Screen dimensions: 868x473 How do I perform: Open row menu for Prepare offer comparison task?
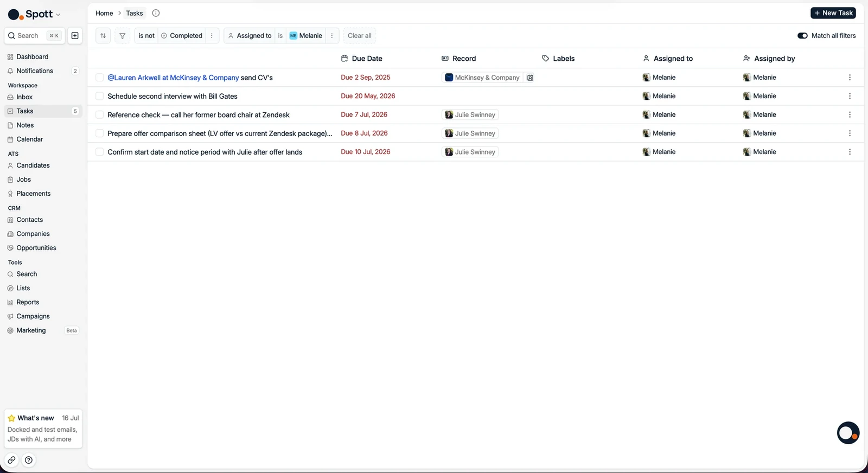click(850, 133)
